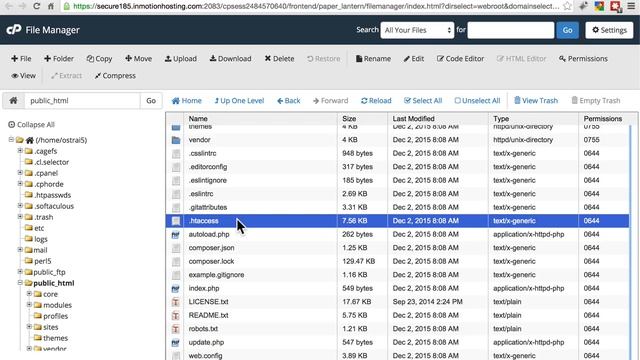Expand the .softaculous folder
The height and width of the screenshot is (360, 640).
pos(20,206)
